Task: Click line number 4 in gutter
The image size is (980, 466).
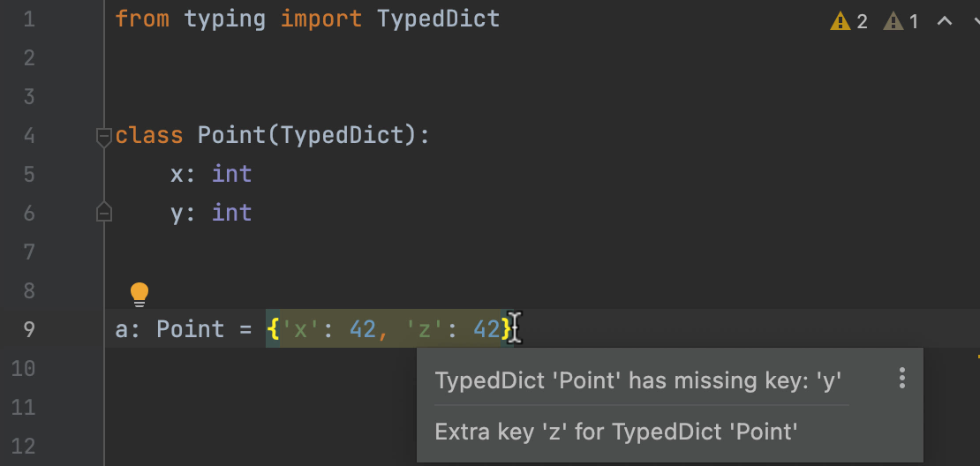Action: 29,135
